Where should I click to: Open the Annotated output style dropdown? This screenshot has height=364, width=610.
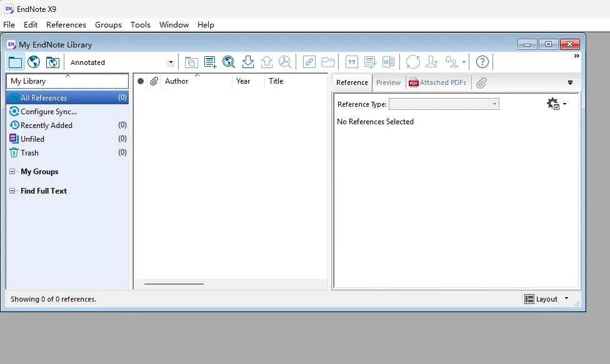(171, 62)
